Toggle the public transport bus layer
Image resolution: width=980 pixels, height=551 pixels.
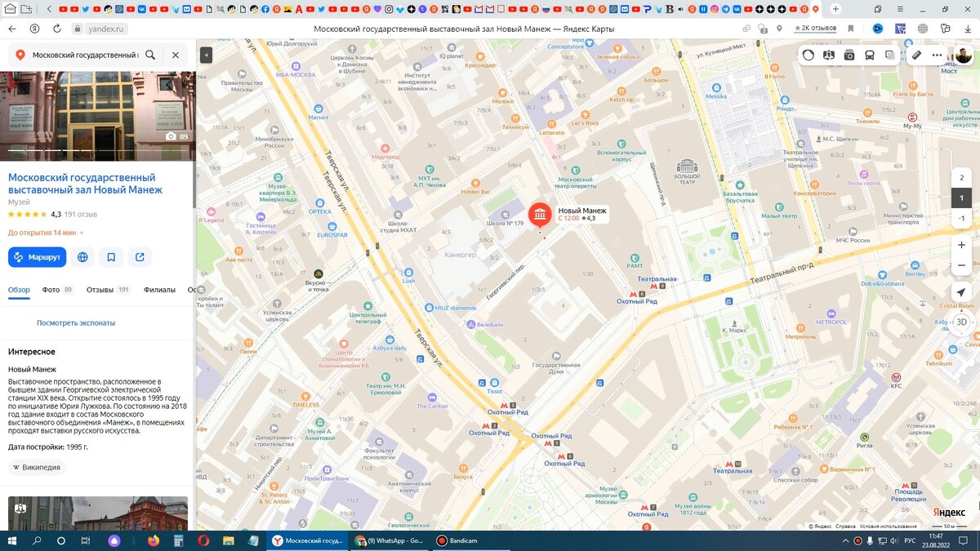click(870, 55)
